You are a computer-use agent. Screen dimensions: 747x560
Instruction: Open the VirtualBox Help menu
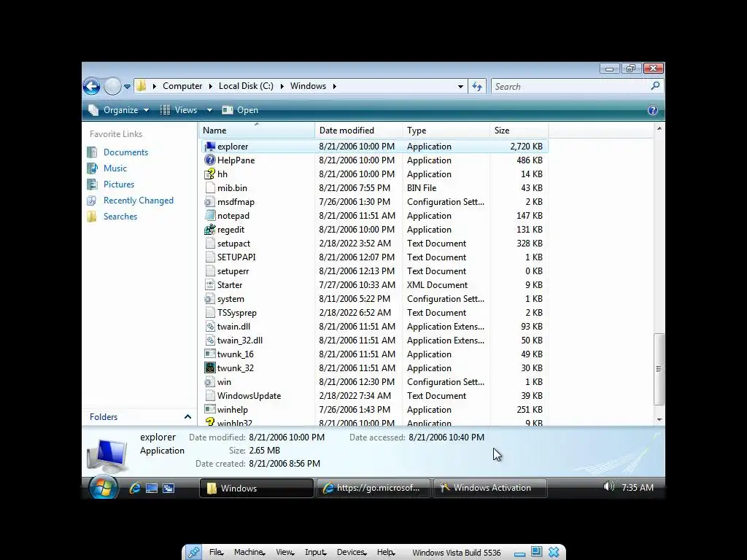(386, 552)
